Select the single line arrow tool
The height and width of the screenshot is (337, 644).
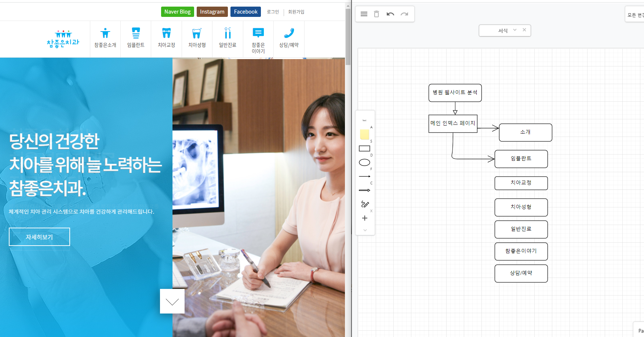point(364,176)
